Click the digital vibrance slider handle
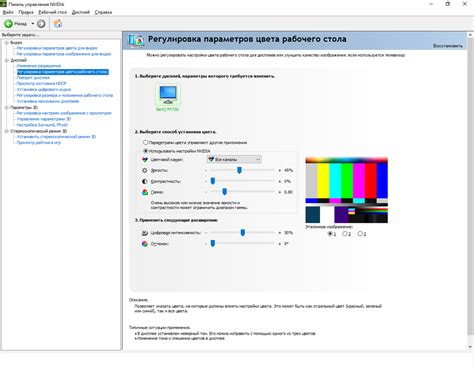The image size is (474, 367). point(243,233)
